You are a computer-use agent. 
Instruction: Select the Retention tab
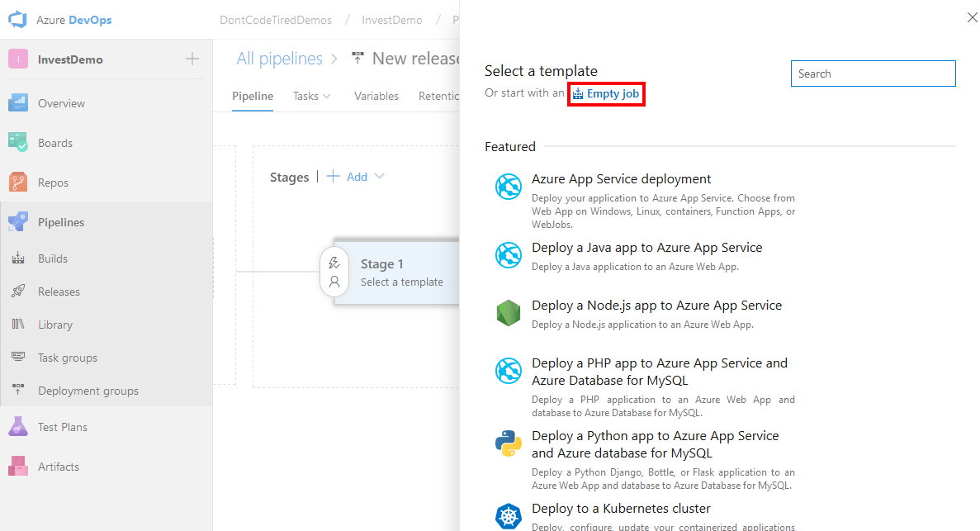[441, 96]
